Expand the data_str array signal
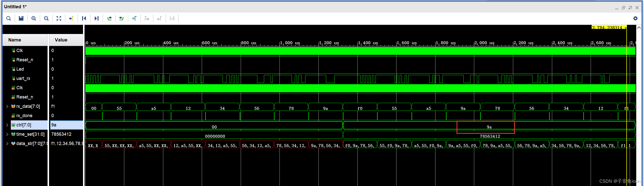The height and width of the screenshot is (186, 644). click(x=7, y=144)
